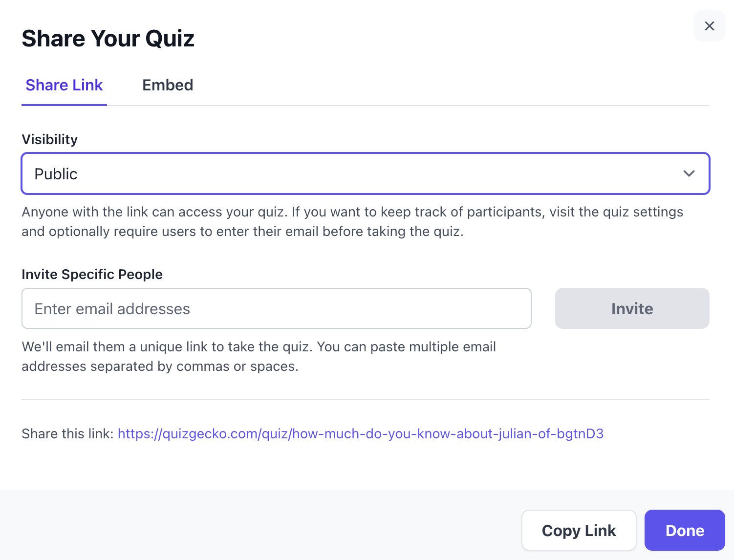Click the chevron arrow in Visibility dropdown
The width and height of the screenshot is (734, 560).
(689, 173)
